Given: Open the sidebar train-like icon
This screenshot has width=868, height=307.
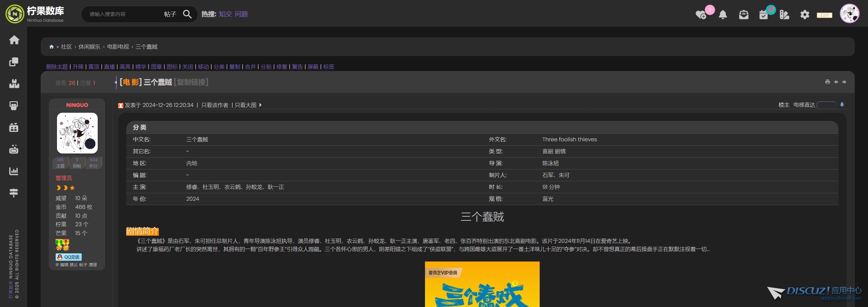Looking at the screenshot, I should pyautogui.click(x=14, y=106).
